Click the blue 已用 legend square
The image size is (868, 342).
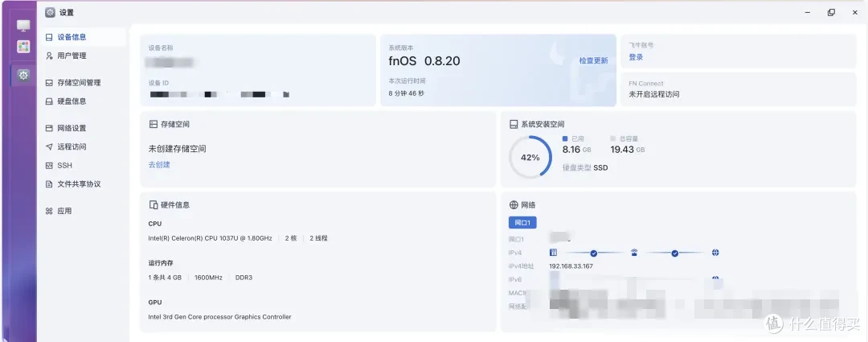565,138
